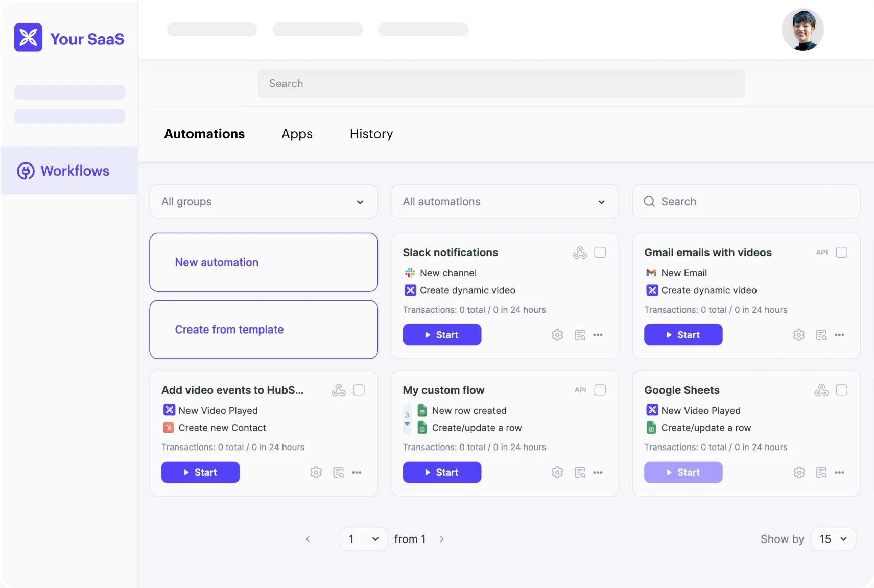
Task: Click the user profile avatar
Action: pyautogui.click(x=802, y=30)
